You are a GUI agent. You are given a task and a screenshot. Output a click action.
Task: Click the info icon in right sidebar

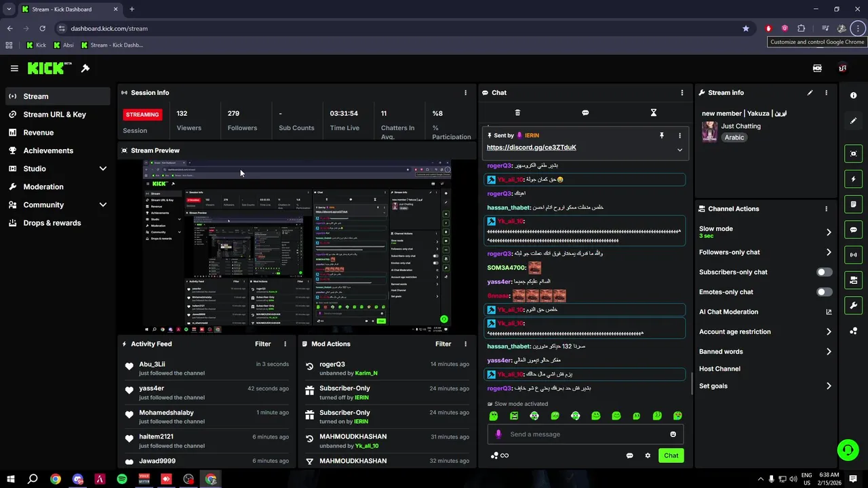click(x=853, y=96)
